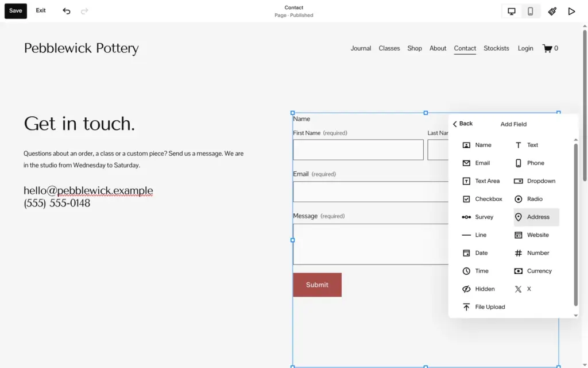
Task: Save the page changes
Action: click(x=16, y=11)
